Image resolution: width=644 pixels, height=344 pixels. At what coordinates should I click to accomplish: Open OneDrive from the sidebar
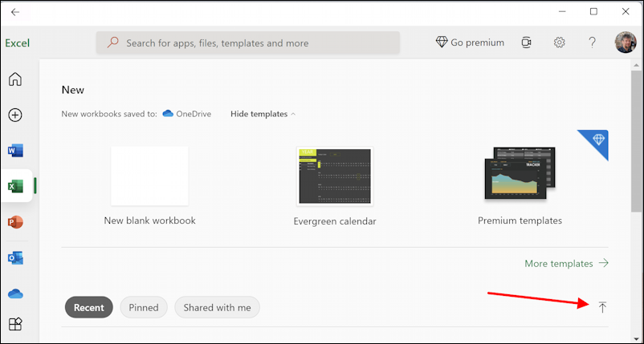(x=15, y=293)
